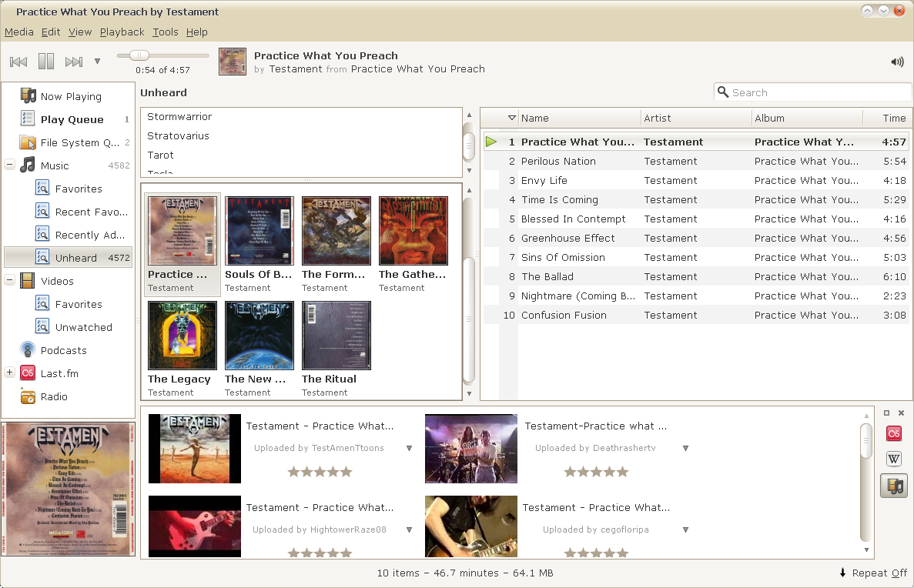Select The Formation album cover

[x=336, y=231]
